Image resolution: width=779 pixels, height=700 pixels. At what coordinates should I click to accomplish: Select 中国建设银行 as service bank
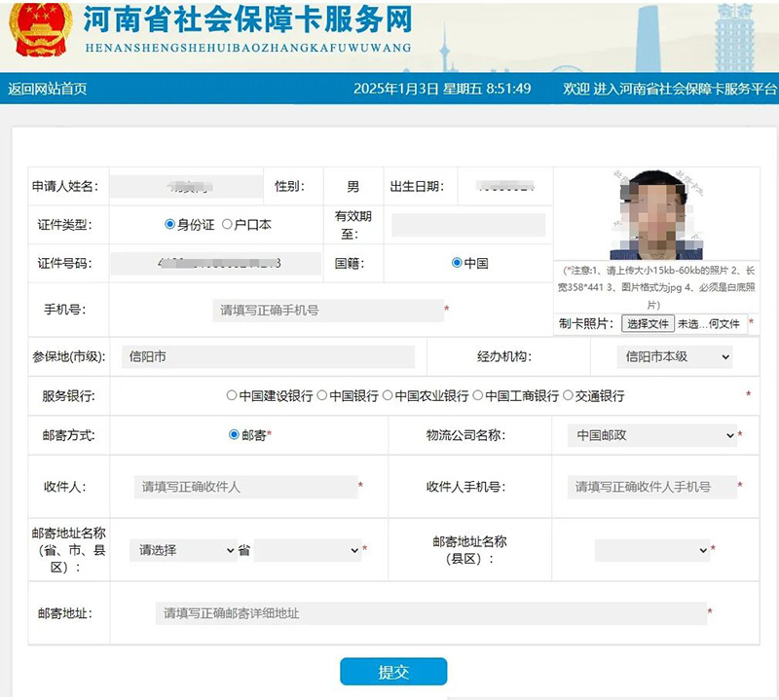[232, 396]
